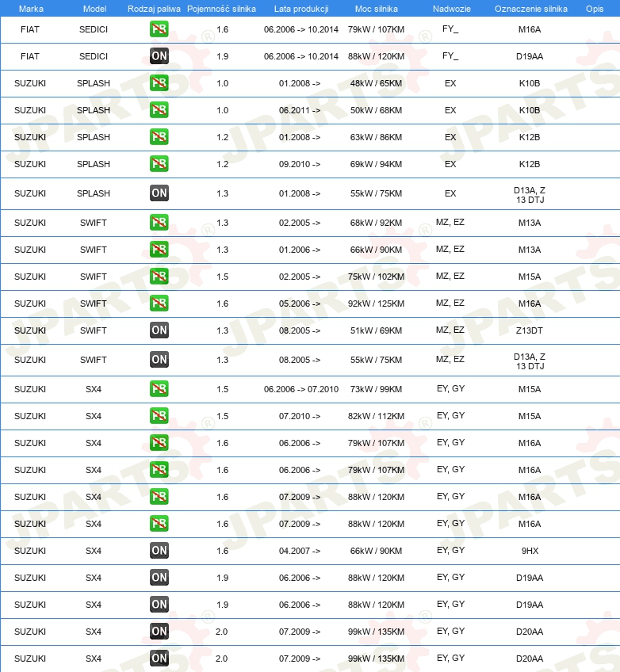Click the Rodzaj paliwa column header
This screenshot has height=672, width=620.
[154, 9]
